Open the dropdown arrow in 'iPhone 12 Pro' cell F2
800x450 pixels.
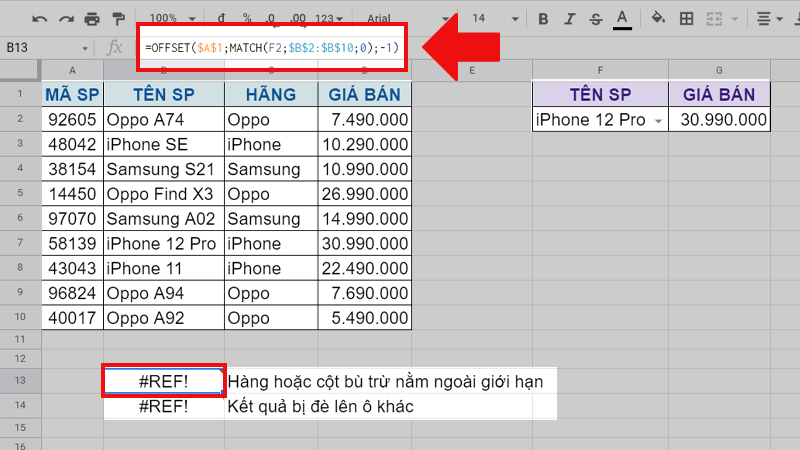pos(658,121)
